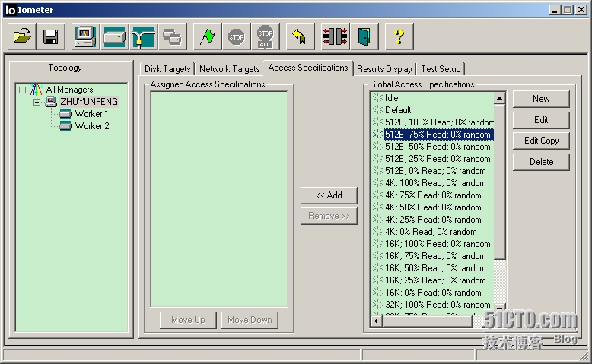Select ZHUYUNFENG manager in topology
This screenshot has height=364, width=592.
89,102
